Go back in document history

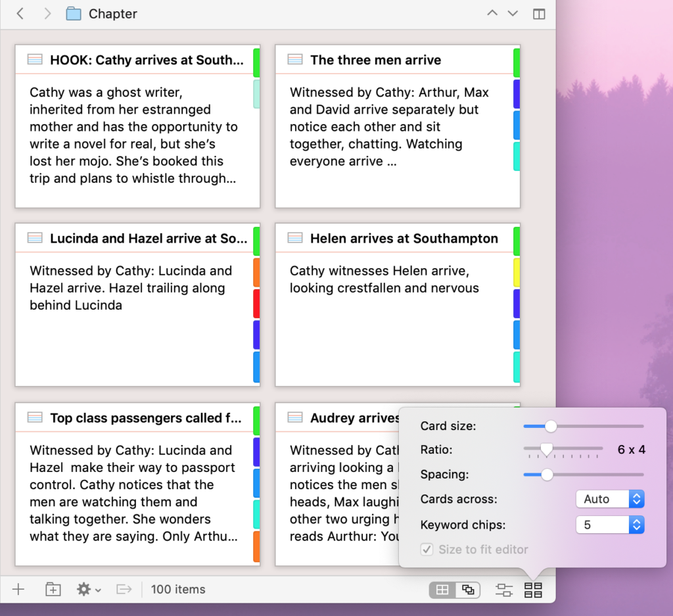20,14
